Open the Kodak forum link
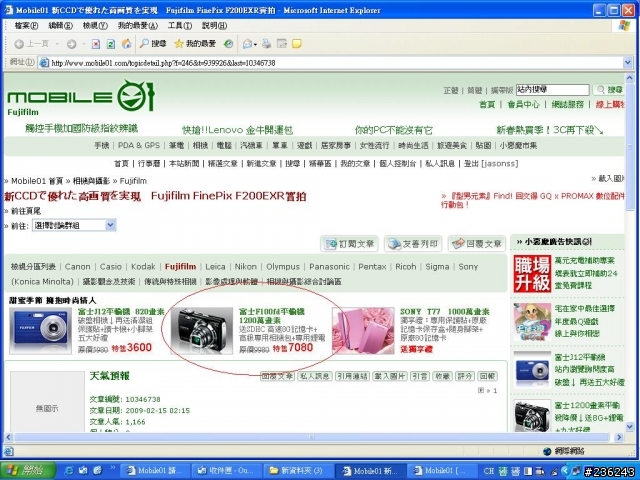 click(x=143, y=267)
